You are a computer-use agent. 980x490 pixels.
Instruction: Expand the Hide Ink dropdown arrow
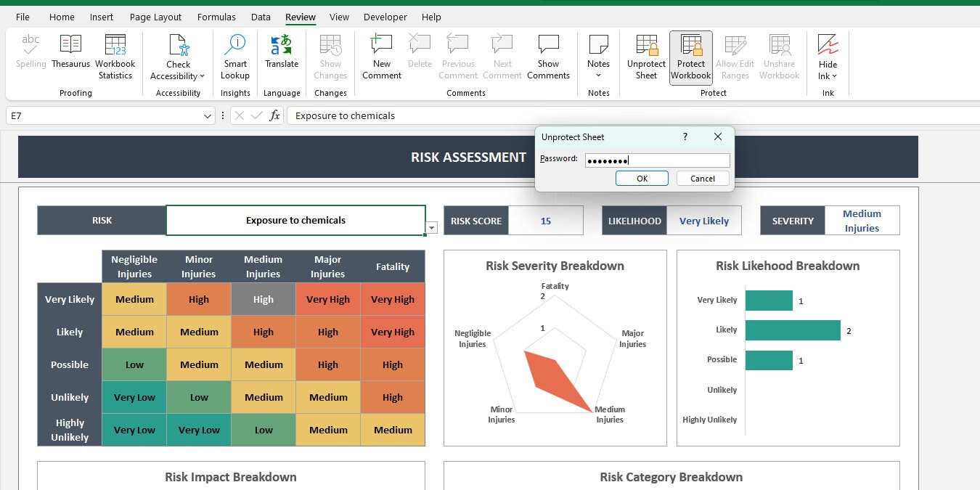coord(835,76)
